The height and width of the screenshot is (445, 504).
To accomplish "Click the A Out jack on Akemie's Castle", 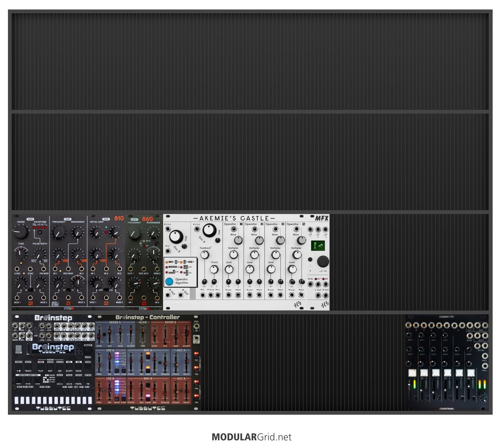I will pos(181,295).
